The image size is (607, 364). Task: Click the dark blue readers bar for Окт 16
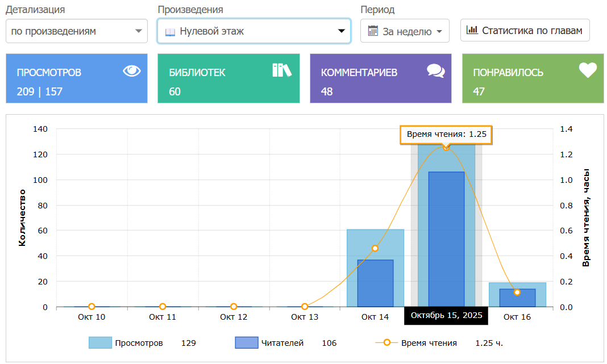pyautogui.click(x=517, y=298)
